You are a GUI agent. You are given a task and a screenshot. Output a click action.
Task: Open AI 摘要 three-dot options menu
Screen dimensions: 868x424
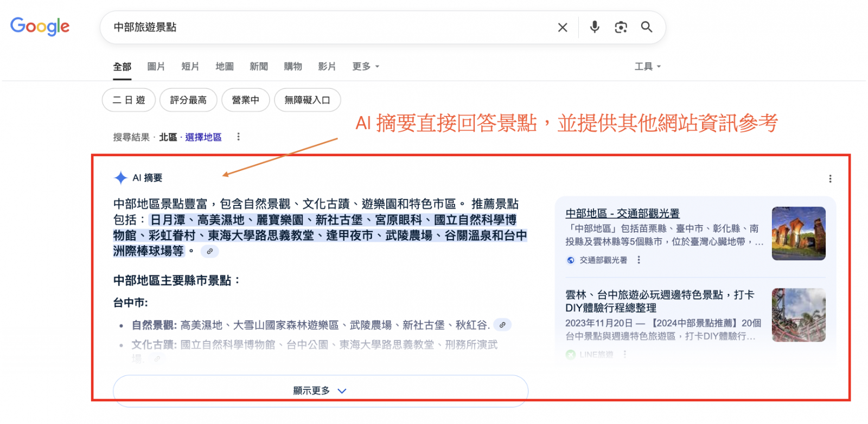coord(829,179)
